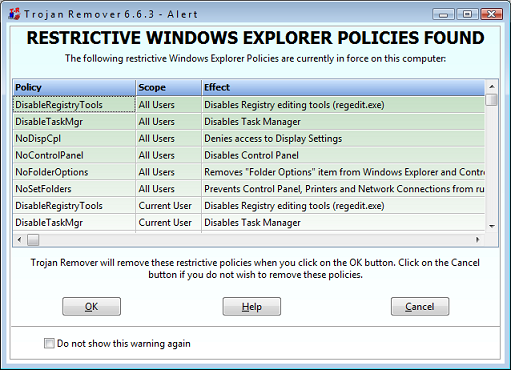The height and width of the screenshot is (370, 511).
Task: Click the horizontal scrollbar's right arrow
Action: coord(478,240)
